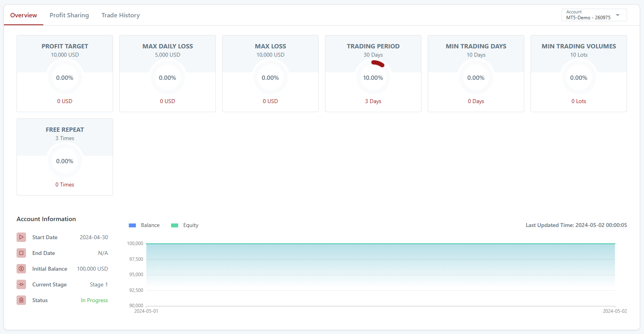The image size is (644, 334).
Task: Click the dropdown arrow beside MT5-Demo account
Action: point(618,15)
